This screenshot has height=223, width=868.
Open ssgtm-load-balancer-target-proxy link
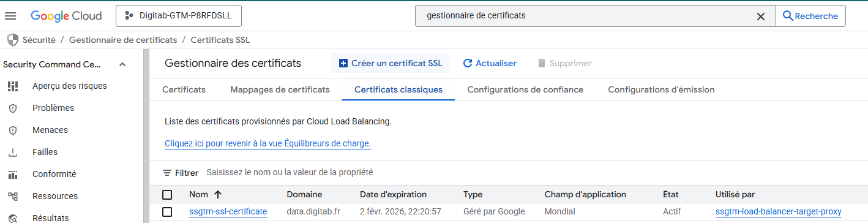click(x=779, y=211)
